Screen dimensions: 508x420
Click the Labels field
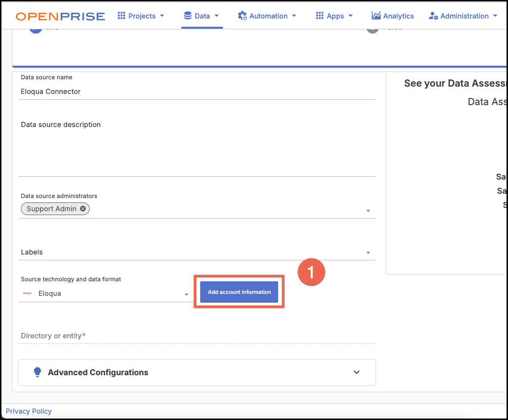(x=197, y=252)
